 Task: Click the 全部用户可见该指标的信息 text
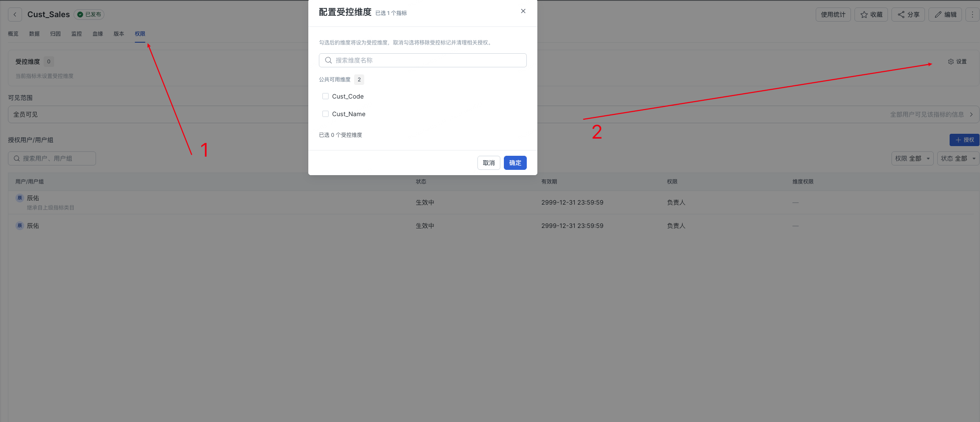927,114
